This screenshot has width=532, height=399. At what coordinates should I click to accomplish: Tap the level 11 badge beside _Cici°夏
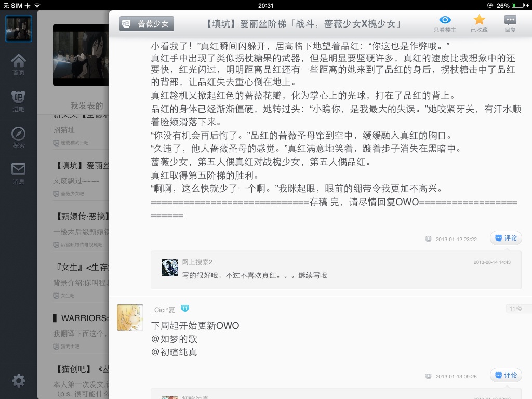(x=185, y=309)
